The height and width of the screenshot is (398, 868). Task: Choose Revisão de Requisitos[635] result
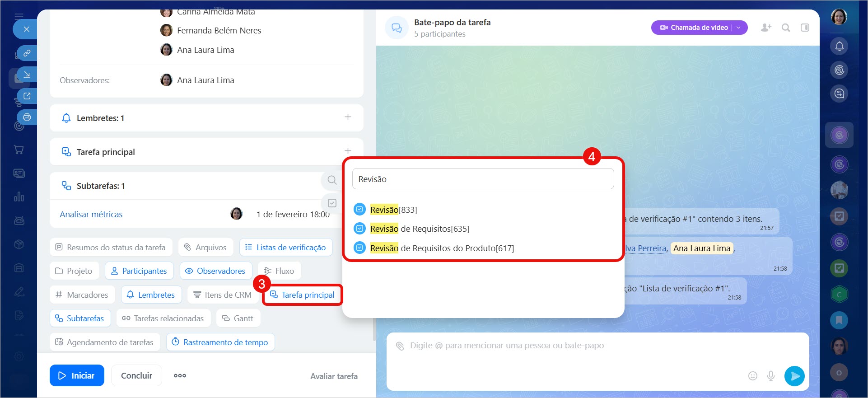pyautogui.click(x=419, y=229)
